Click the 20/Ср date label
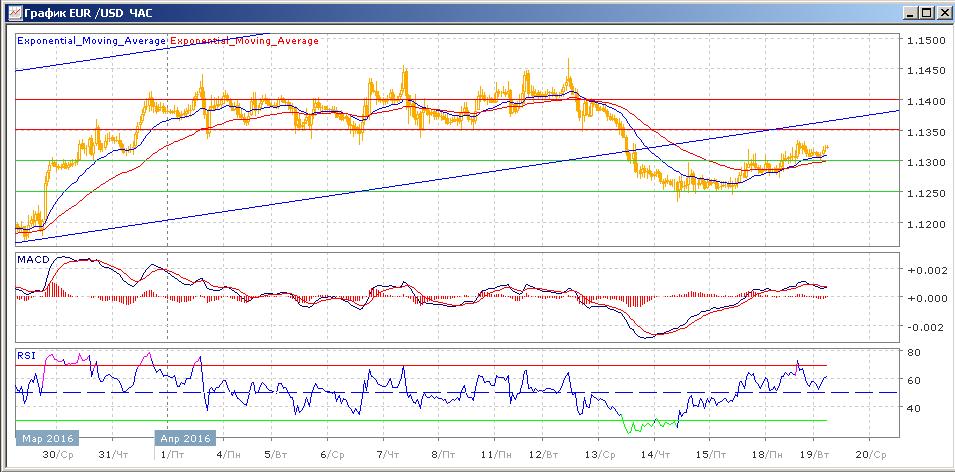Image resolution: width=955 pixels, height=472 pixels. coord(871,454)
